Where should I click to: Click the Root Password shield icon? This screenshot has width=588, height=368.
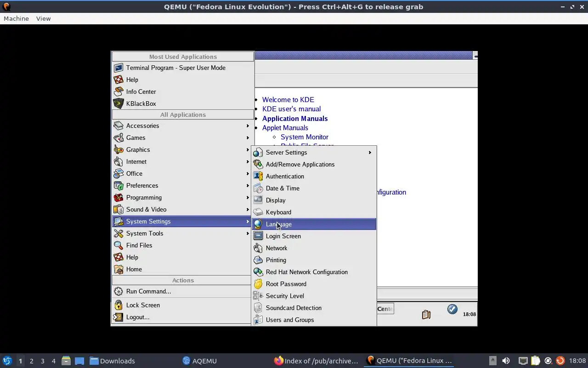258,284
